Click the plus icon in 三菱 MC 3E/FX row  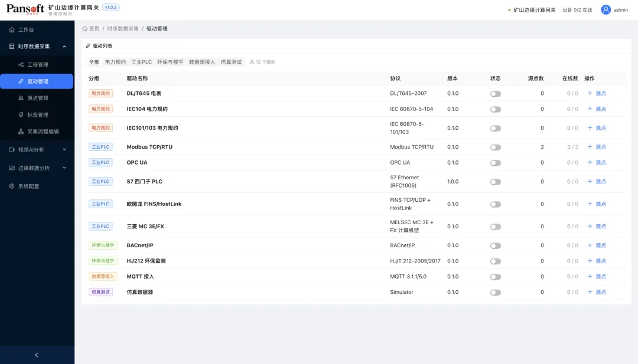pos(590,226)
